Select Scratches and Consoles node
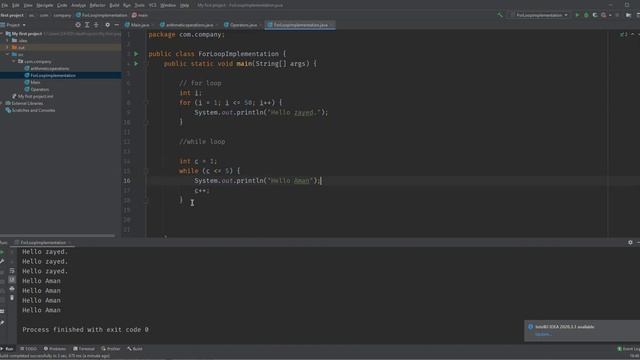The image size is (640, 360). click(33, 110)
